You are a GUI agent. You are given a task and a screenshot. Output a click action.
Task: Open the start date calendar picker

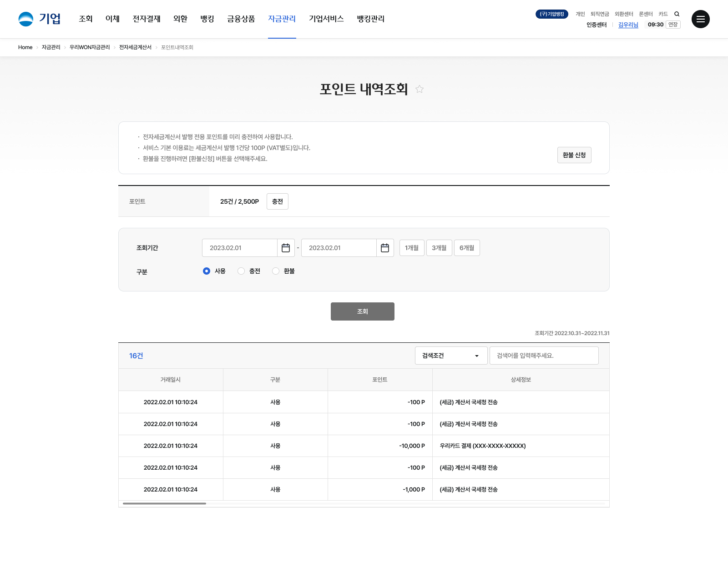pyautogui.click(x=286, y=248)
